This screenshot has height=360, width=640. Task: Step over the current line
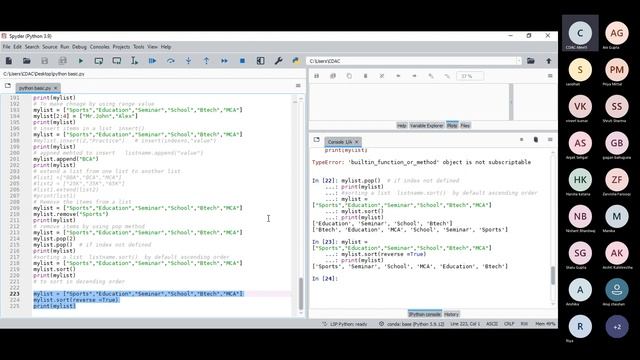coord(170,61)
